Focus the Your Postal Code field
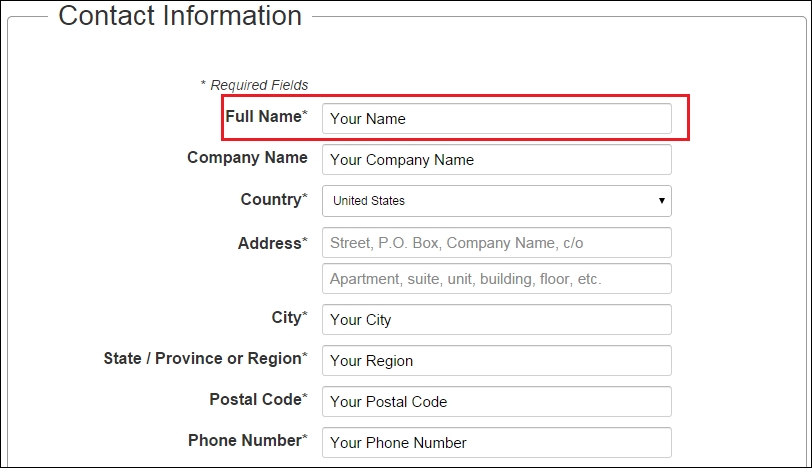Viewport: 812px width, 468px height. pos(496,402)
